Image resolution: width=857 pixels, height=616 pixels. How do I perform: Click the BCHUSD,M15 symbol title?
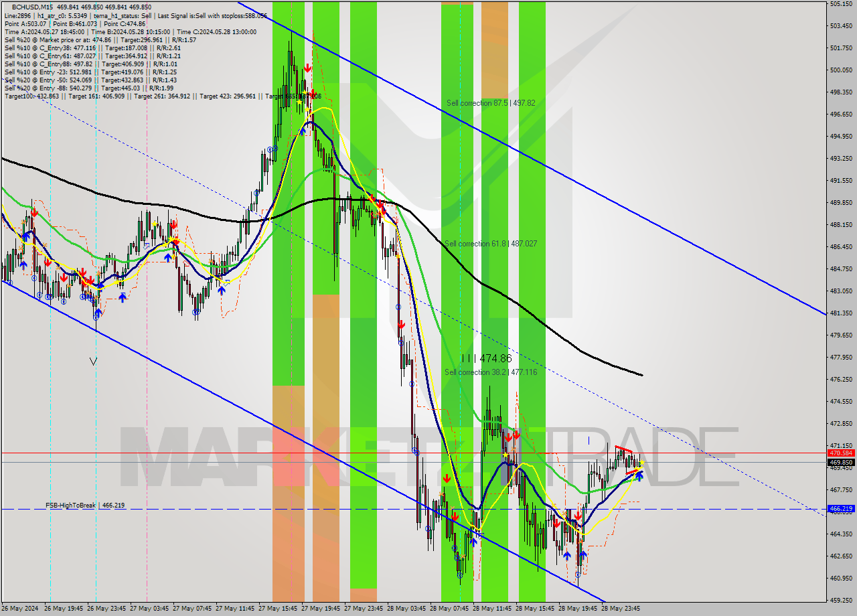point(32,7)
